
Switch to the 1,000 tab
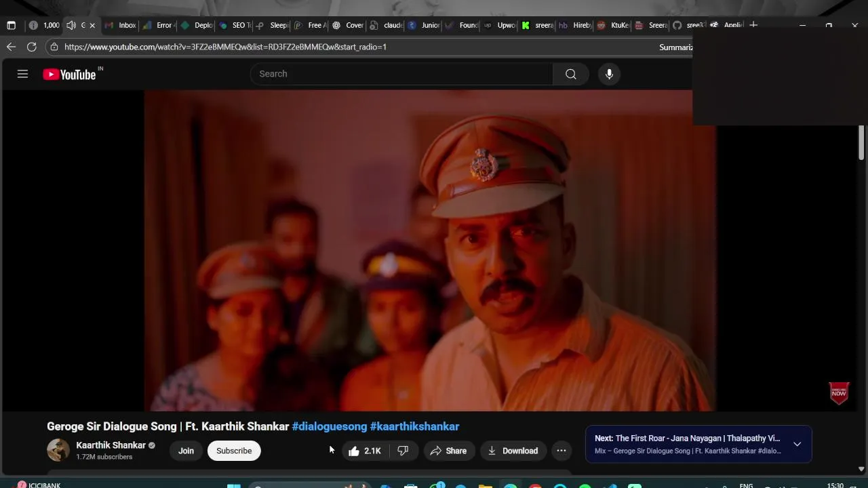(x=44, y=25)
